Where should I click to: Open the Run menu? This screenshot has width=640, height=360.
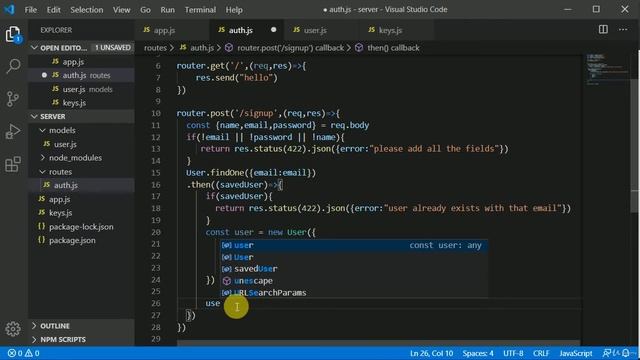coord(167,9)
